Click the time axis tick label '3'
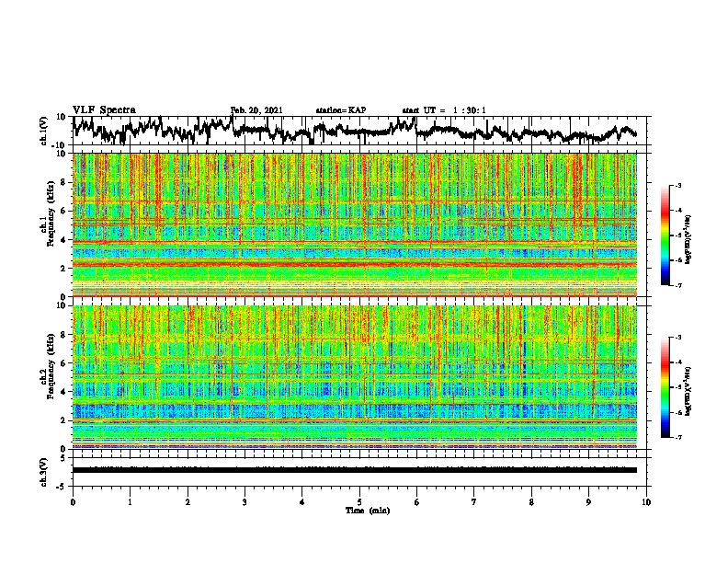Screen dimensions: 728x563 [x=245, y=502]
